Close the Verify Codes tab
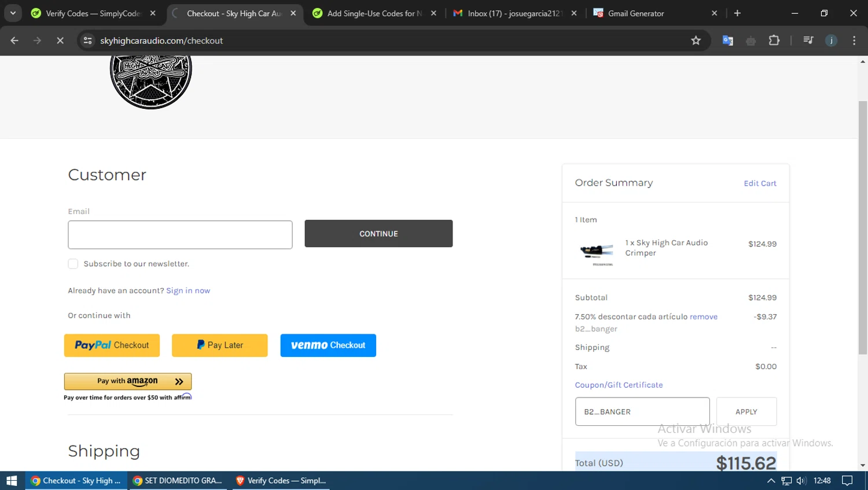The height and width of the screenshot is (490, 868). point(153,13)
